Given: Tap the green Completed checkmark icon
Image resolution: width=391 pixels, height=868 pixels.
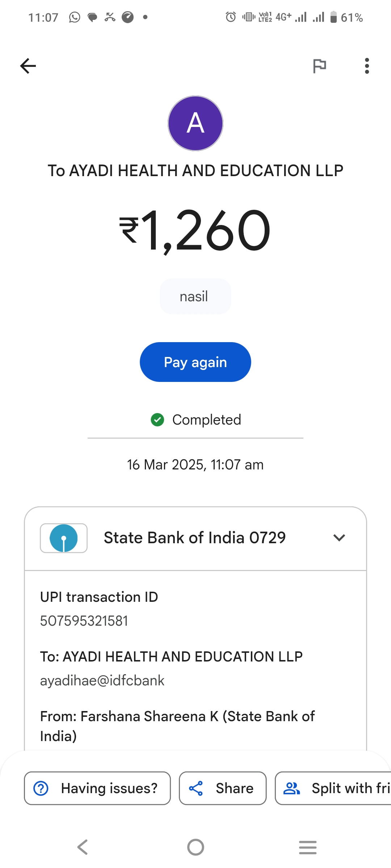Looking at the screenshot, I should (157, 420).
